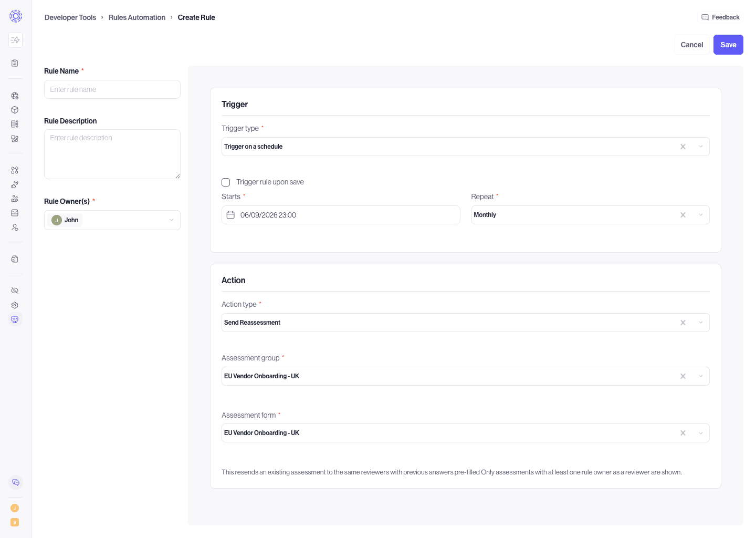
Task: Open the Monthly repeat combo box
Action: pyautogui.click(x=590, y=215)
